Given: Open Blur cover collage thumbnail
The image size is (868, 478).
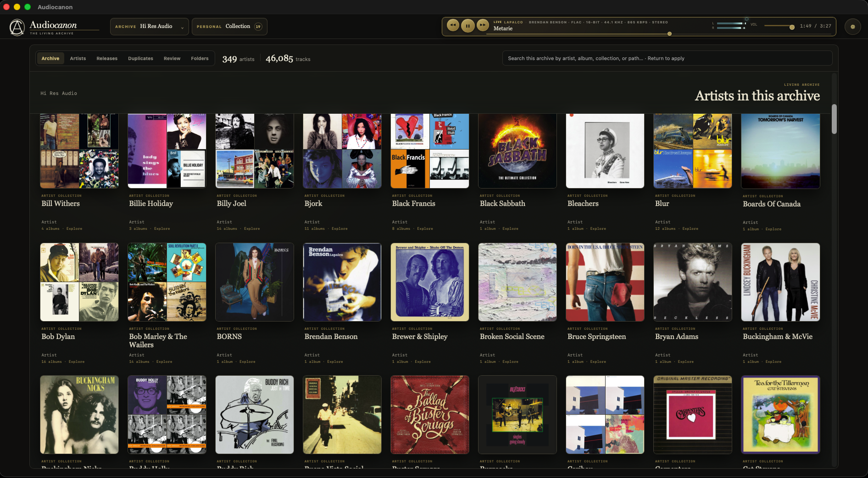Looking at the screenshot, I should click(693, 151).
